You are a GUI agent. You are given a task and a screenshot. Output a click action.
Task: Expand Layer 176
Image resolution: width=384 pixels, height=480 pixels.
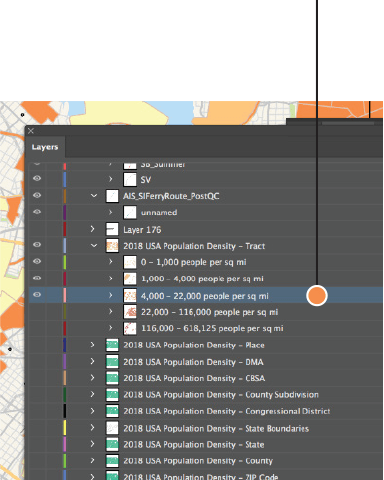[x=93, y=229]
